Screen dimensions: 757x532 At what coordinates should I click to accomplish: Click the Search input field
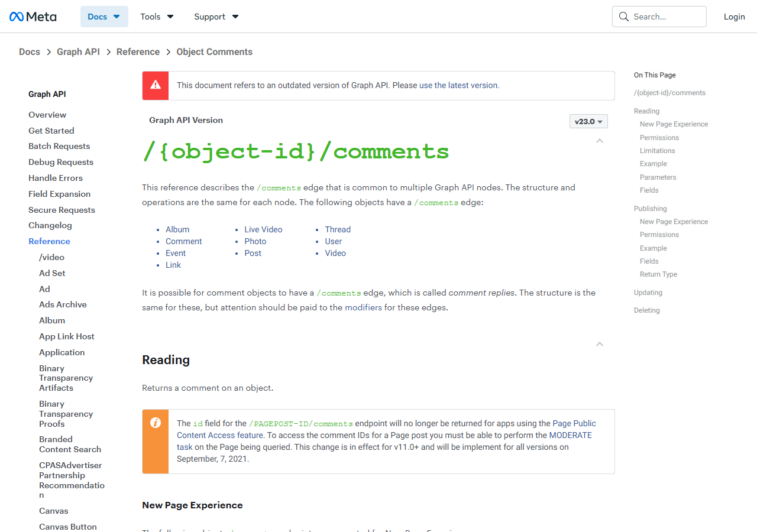click(x=659, y=17)
